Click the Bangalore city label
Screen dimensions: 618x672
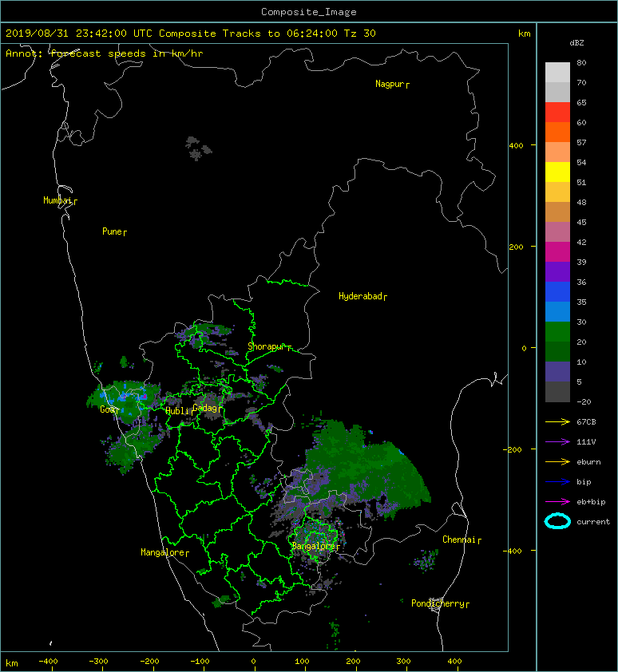coord(315,547)
